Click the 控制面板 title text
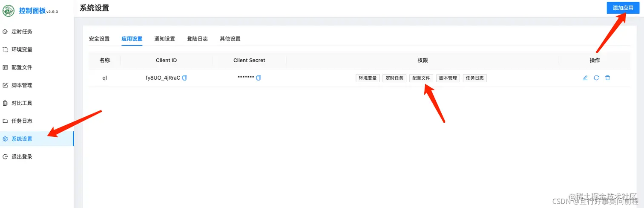 pos(32,11)
